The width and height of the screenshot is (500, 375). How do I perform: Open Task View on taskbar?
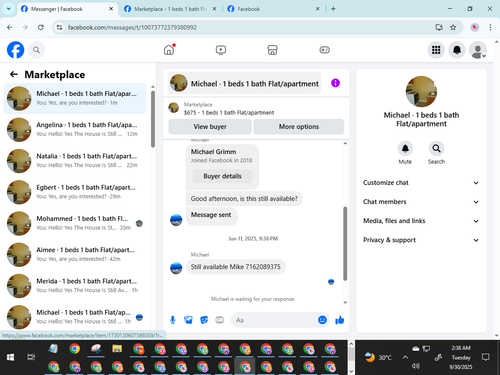tap(31, 357)
